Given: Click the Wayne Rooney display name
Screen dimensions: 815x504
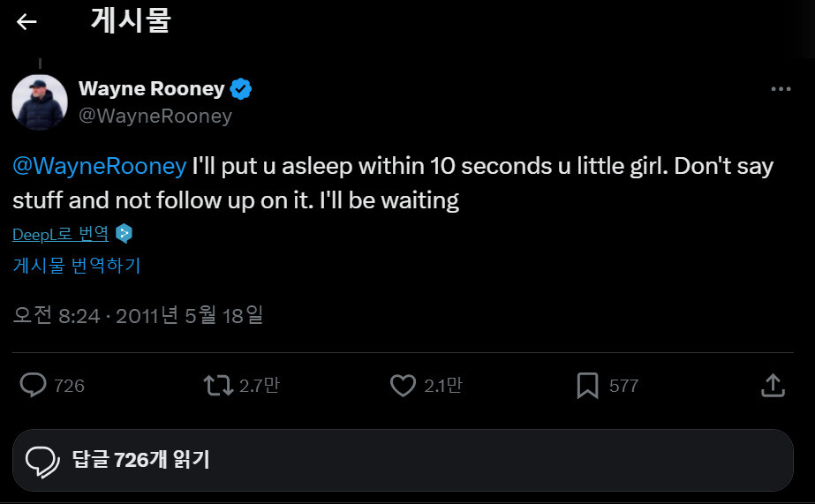Looking at the screenshot, I should click(152, 88).
